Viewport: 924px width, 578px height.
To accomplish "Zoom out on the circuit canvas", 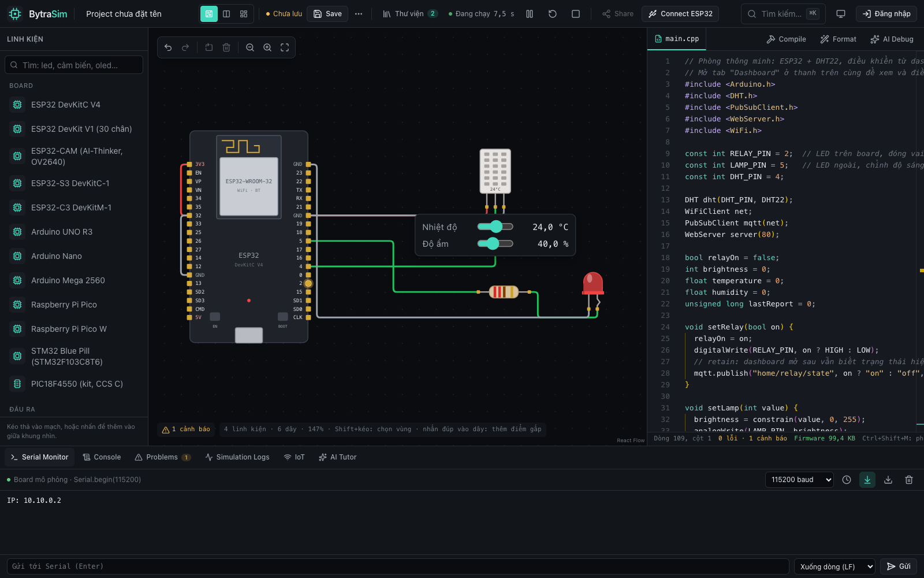I will tap(250, 47).
